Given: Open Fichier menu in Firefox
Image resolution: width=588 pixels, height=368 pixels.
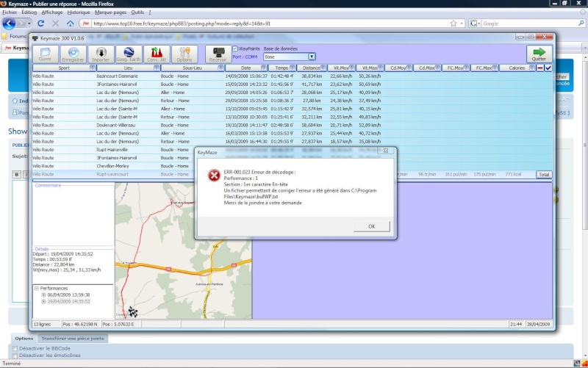Looking at the screenshot, I should [10, 12].
